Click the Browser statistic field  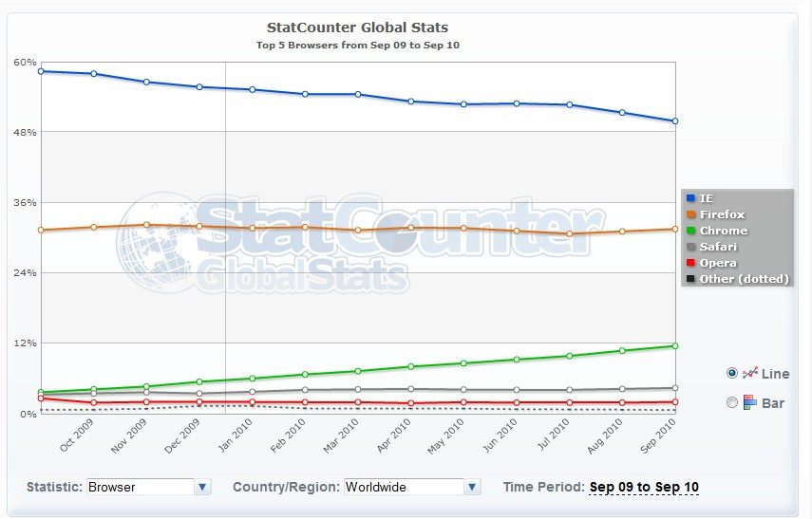pyautogui.click(x=139, y=487)
